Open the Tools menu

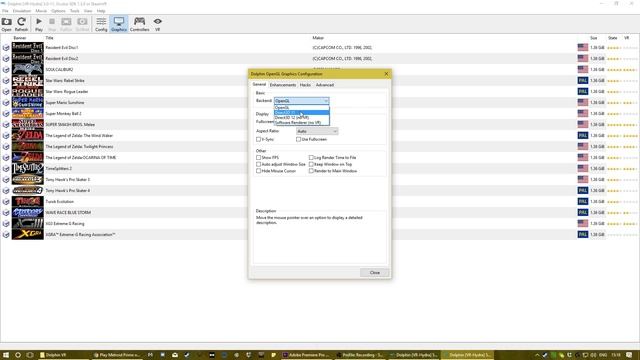(x=75, y=11)
